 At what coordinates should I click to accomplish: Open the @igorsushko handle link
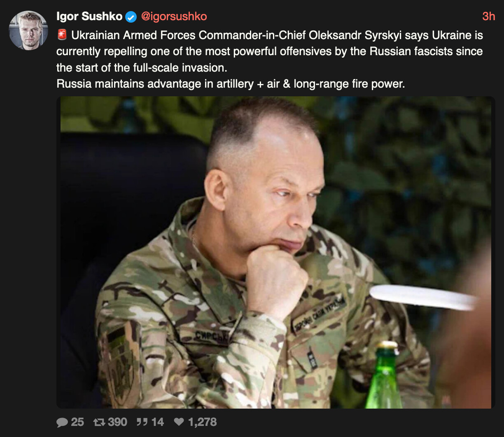point(174,16)
